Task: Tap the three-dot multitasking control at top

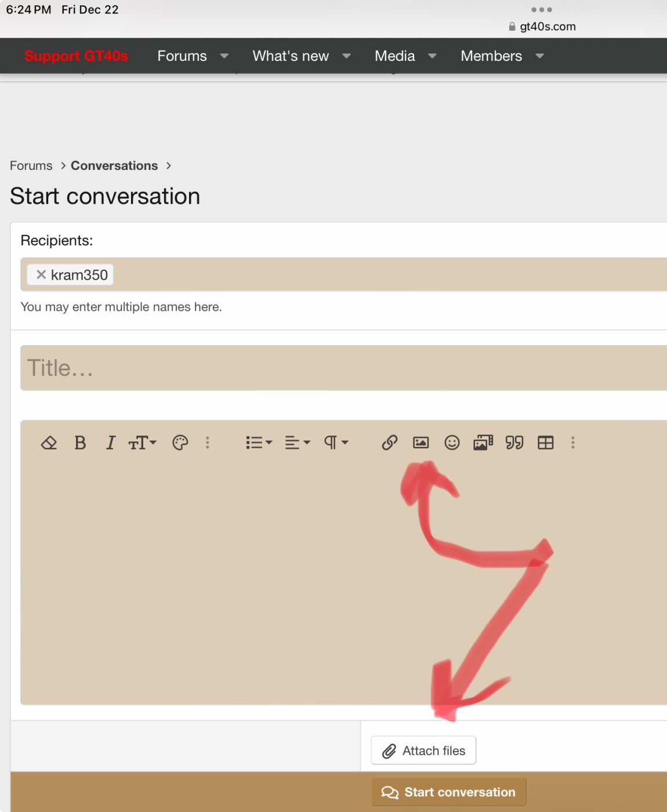Action: pyautogui.click(x=542, y=10)
